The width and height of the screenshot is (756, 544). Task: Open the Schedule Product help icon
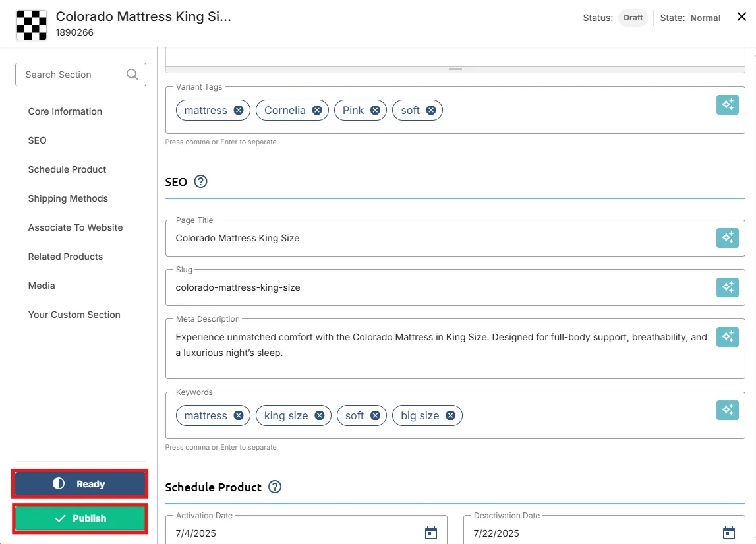[275, 487]
